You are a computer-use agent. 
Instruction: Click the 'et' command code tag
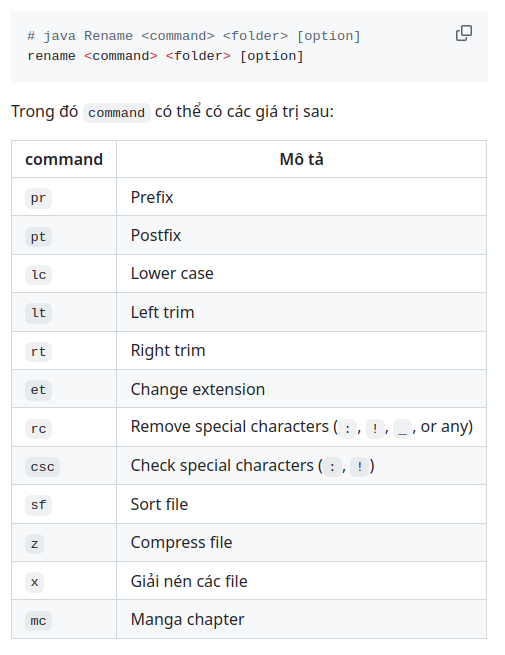[38, 390]
